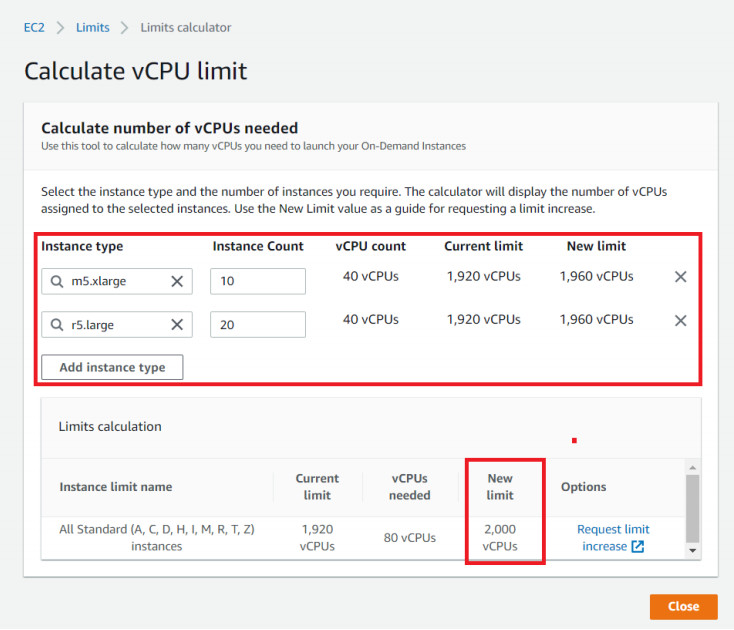Click scrollbar up arrow in limits table
The image size is (734, 630).
[x=693, y=468]
